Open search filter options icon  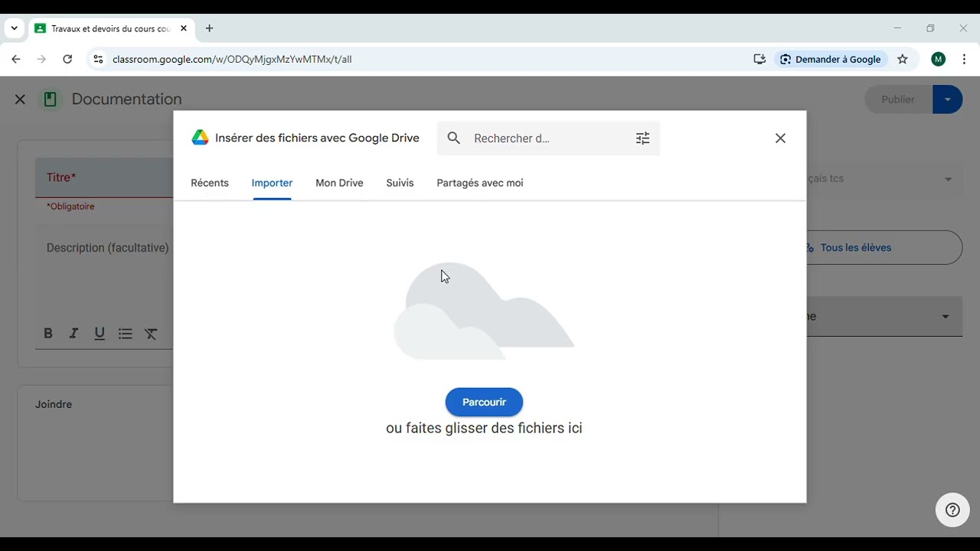(642, 138)
